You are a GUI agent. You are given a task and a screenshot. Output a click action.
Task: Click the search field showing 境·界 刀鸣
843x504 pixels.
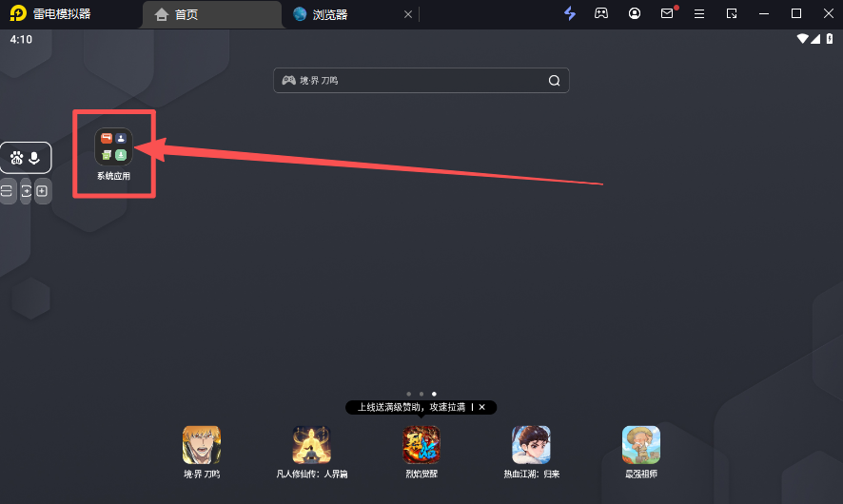coord(421,81)
